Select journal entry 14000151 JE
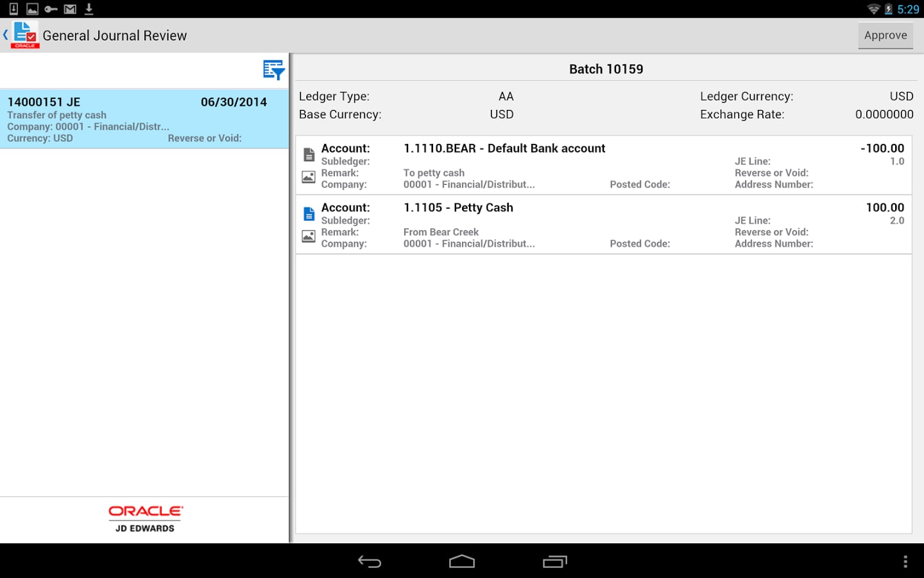924x578 pixels. tap(144, 119)
